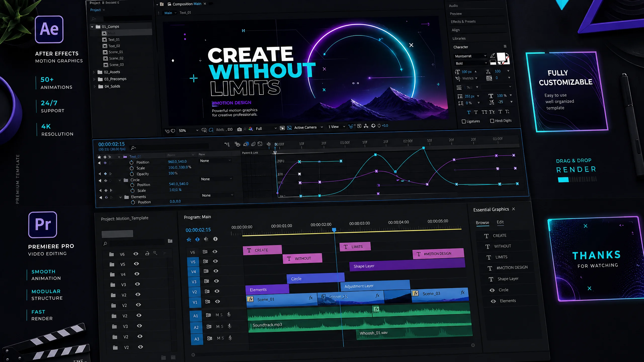The image size is (644, 362).
Task: Hide Elements in Essential Graphics
Action: pyautogui.click(x=493, y=301)
